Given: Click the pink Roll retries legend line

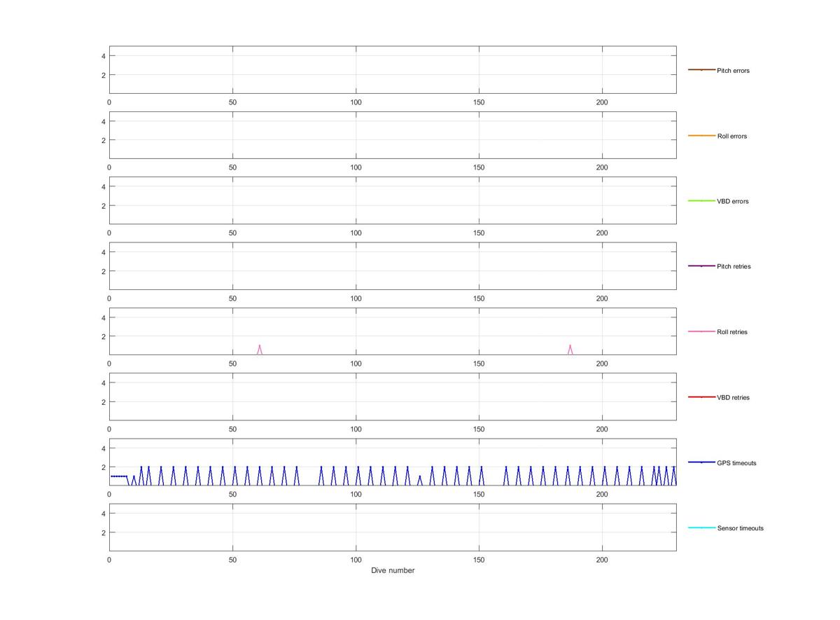Looking at the screenshot, I should (701, 331).
